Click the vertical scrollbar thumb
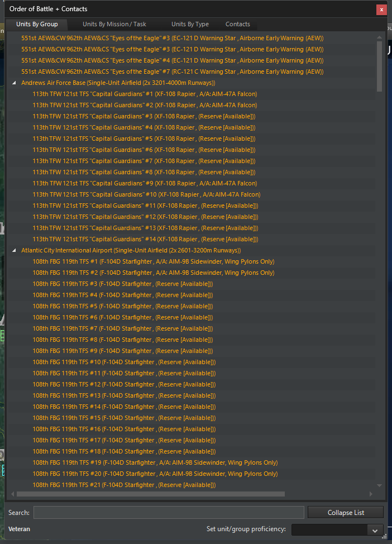392x544 pixels. 379,66
